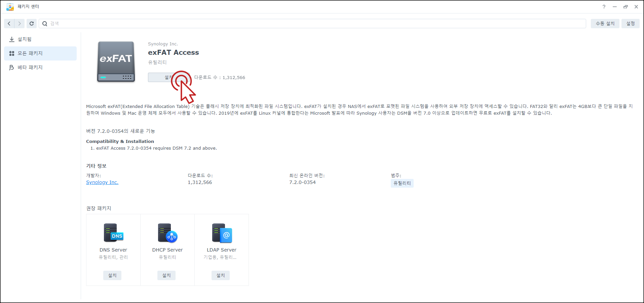Click the 유틸리티 category tag
This screenshot has width=644, height=303.
tap(402, 183)
